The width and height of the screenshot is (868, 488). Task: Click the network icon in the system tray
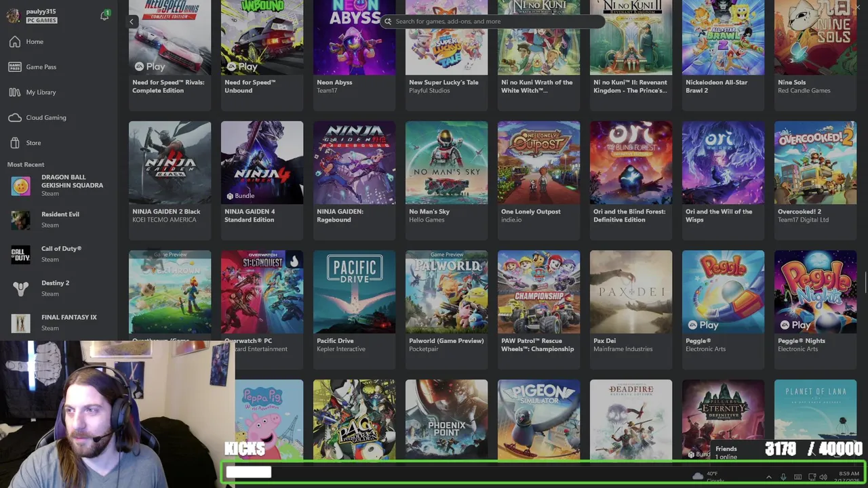812,477
